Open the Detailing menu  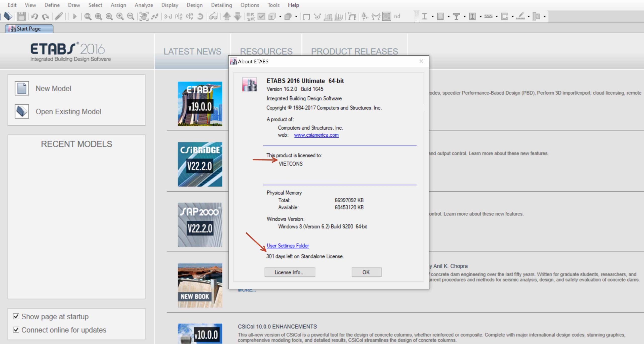[x=221, y=5]
